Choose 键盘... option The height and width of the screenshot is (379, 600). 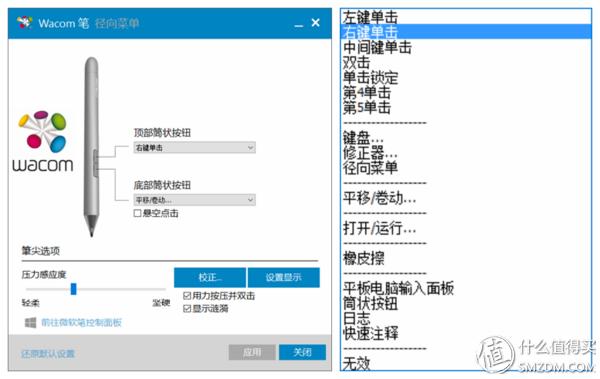[363, 138]
